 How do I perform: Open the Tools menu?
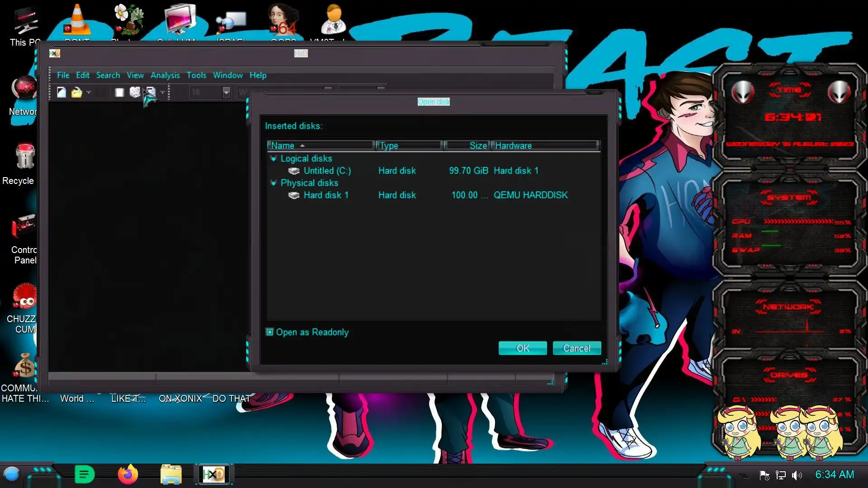196,75
